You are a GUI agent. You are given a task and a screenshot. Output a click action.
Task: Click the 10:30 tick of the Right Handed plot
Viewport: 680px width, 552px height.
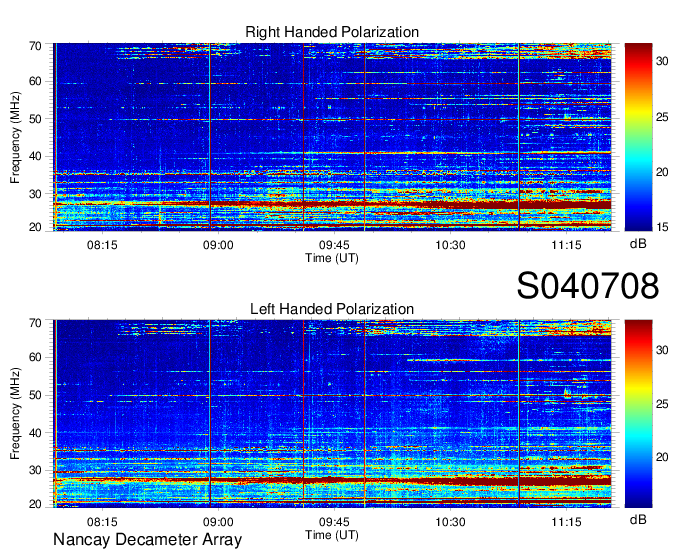[450, 245]
